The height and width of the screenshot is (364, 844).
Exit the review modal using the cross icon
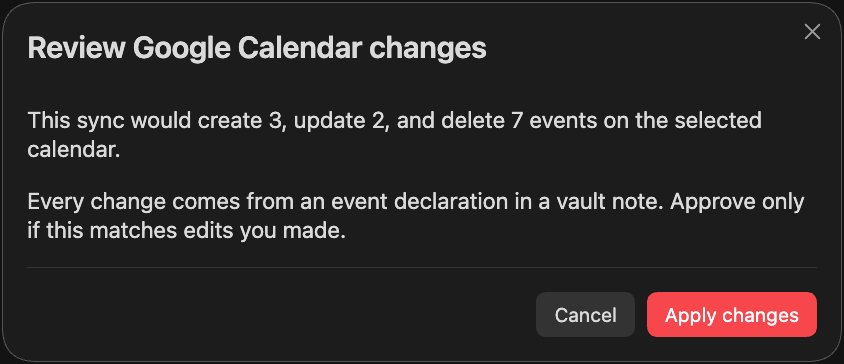click(812, 32)
